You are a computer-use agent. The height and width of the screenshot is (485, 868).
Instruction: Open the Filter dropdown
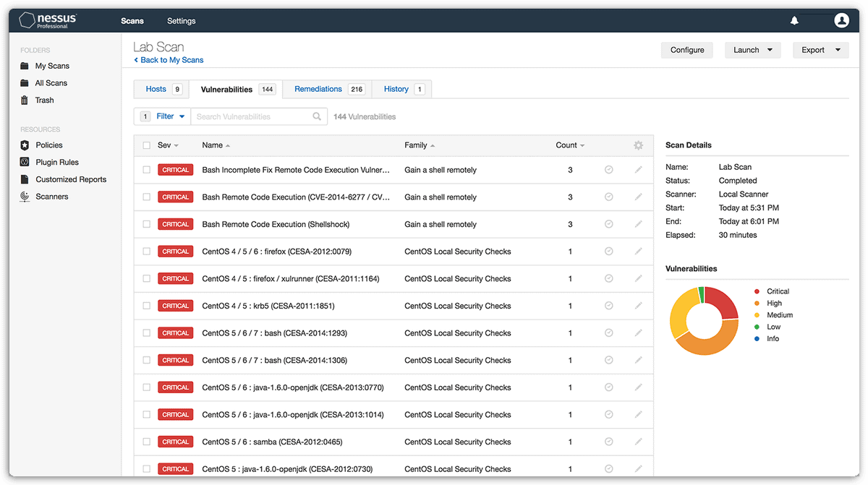(162, 116)
